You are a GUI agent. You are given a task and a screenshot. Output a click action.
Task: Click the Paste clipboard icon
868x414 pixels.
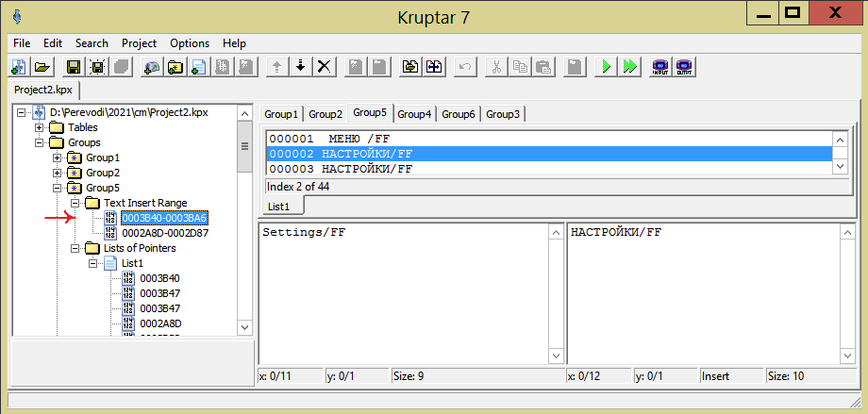coord(543,67)
